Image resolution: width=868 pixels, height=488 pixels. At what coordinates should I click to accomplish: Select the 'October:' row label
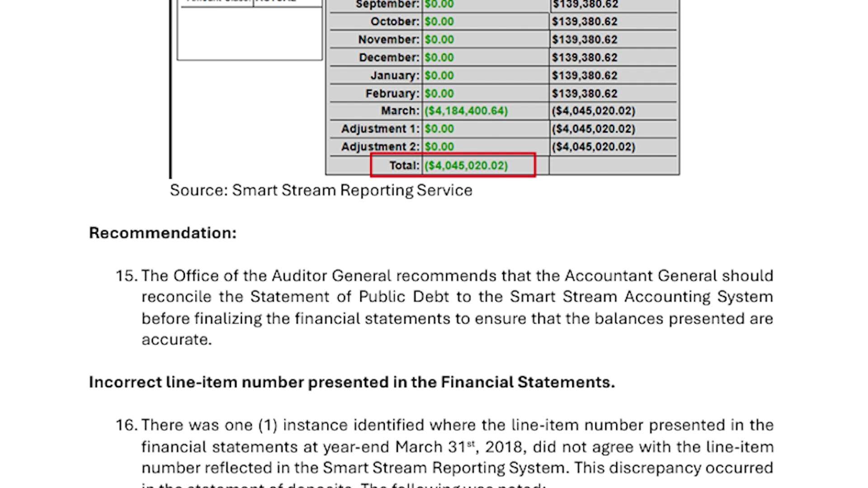395,22
